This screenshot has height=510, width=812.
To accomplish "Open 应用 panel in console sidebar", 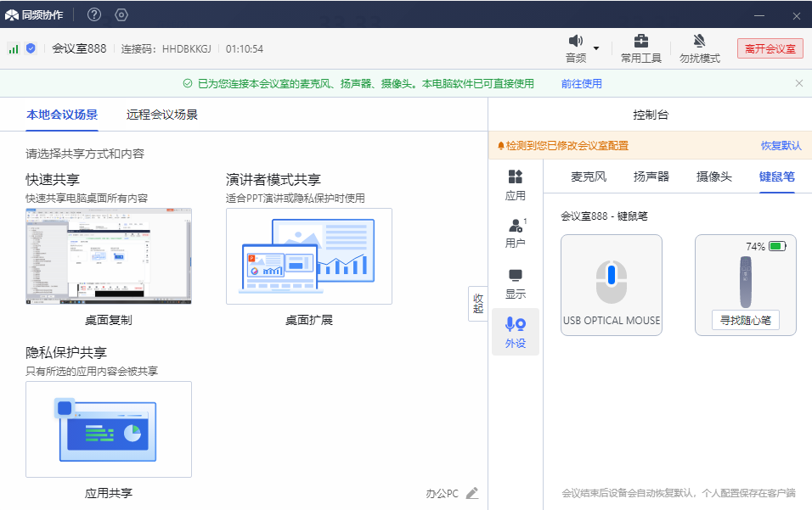I will (516, 184).
